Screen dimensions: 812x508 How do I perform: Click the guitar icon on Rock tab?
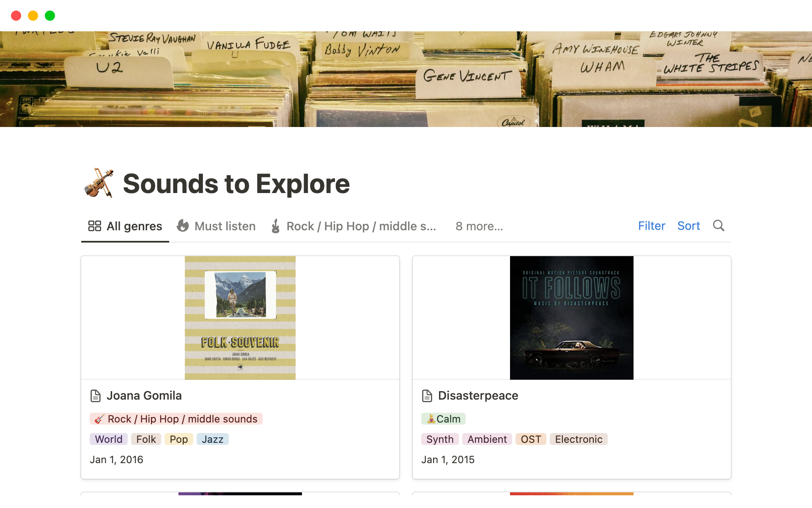(276, 226)
